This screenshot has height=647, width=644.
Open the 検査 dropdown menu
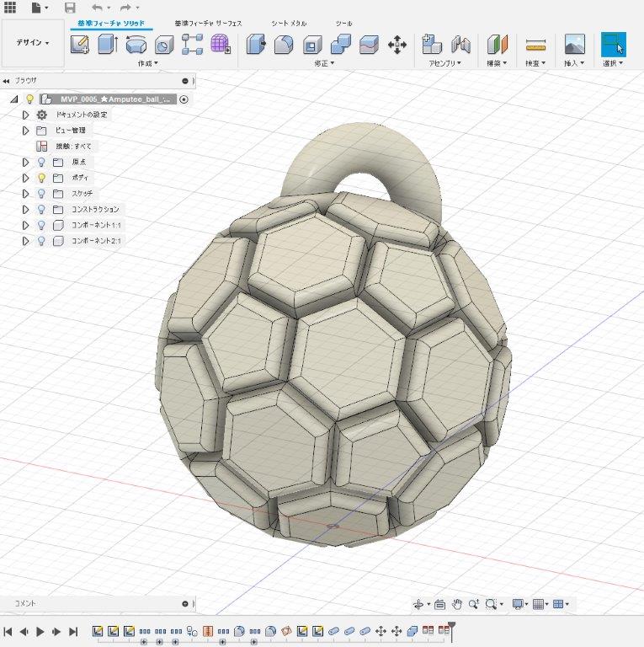tap(535, 63)
